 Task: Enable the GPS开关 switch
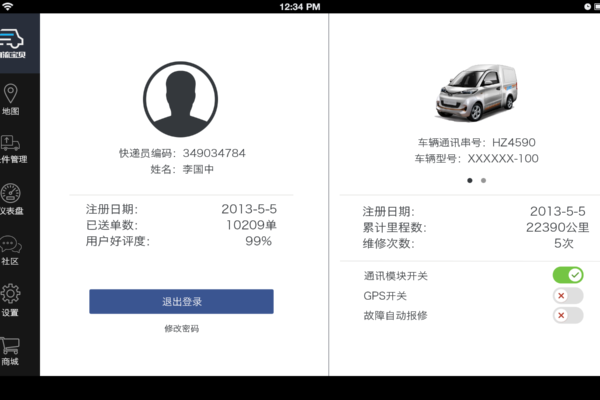(x=567, y=296)
